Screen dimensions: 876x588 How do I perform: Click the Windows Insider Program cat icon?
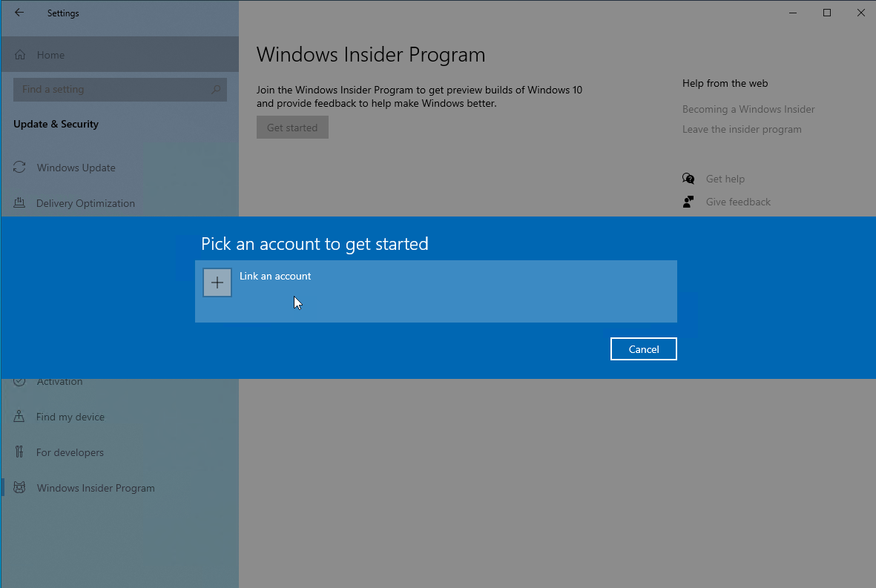(19, 487)
